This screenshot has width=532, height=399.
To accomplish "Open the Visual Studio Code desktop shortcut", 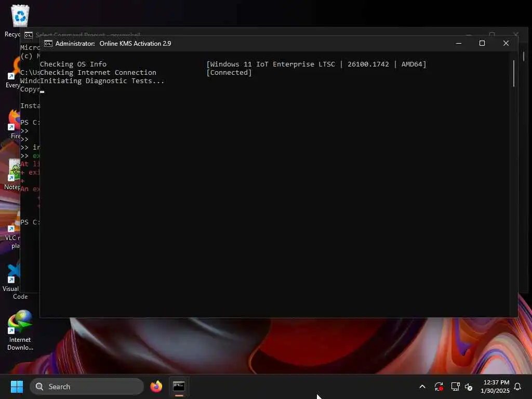I will [11, 281].
